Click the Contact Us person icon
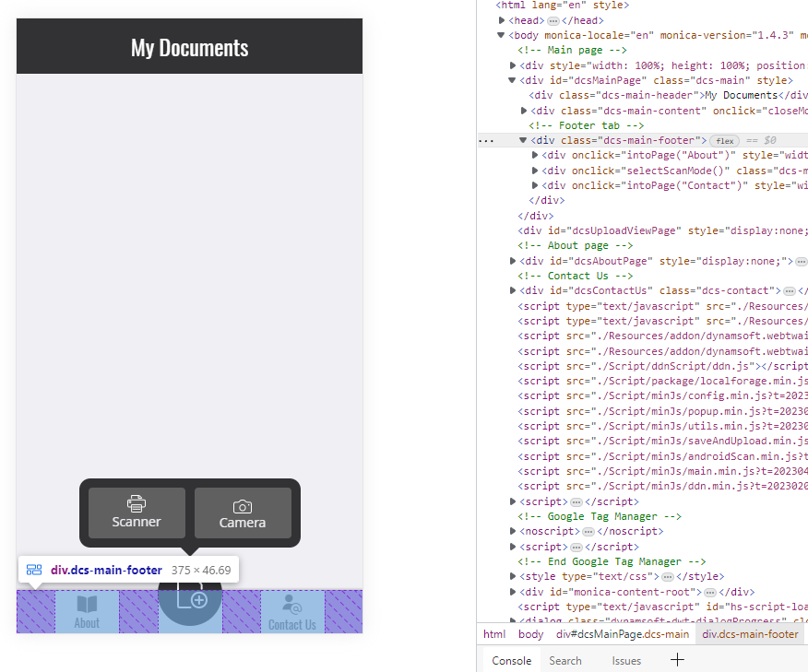The height and width of the screenshot is (672, 808). 292,605
